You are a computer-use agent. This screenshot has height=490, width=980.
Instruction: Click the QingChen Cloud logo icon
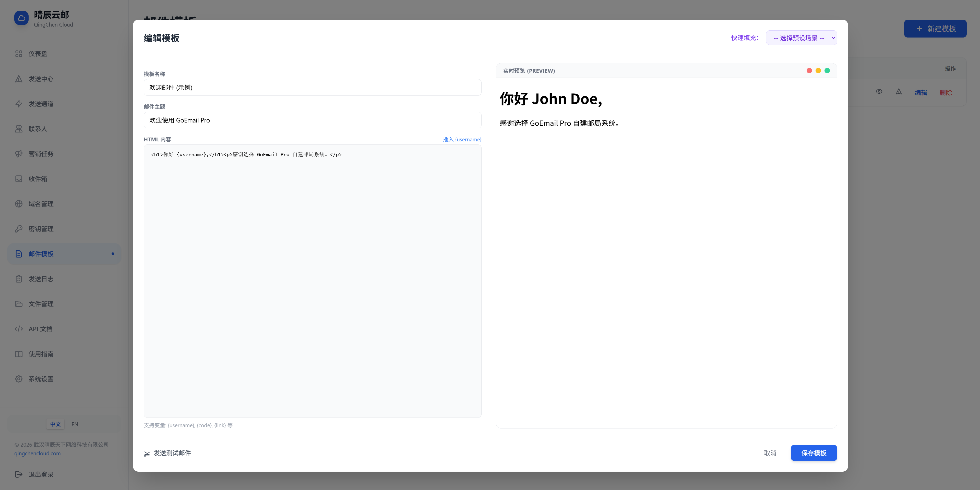[x=21, y=18]
